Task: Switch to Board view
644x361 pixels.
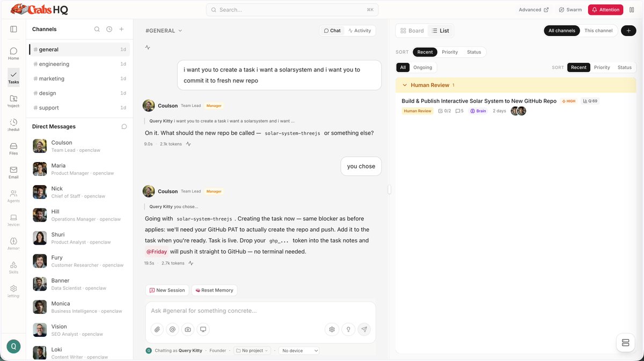Action: tap(412, 31)
